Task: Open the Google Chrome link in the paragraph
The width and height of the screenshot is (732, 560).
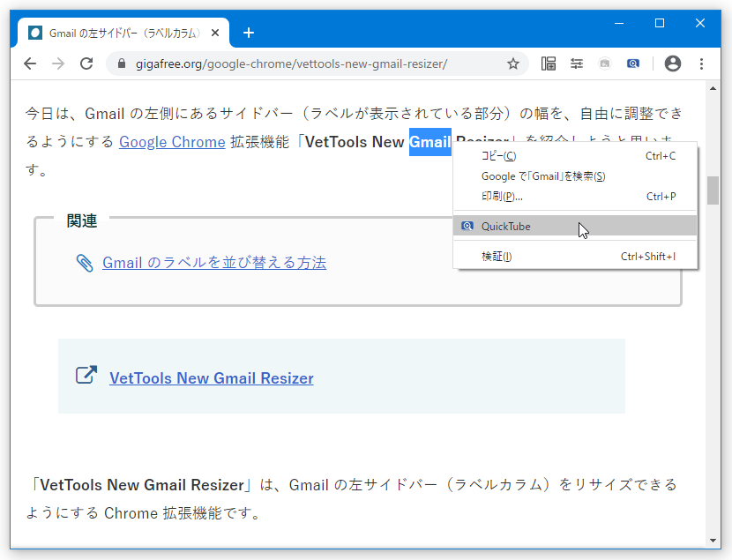Action: pyautogui.click(x=172, y=142)
